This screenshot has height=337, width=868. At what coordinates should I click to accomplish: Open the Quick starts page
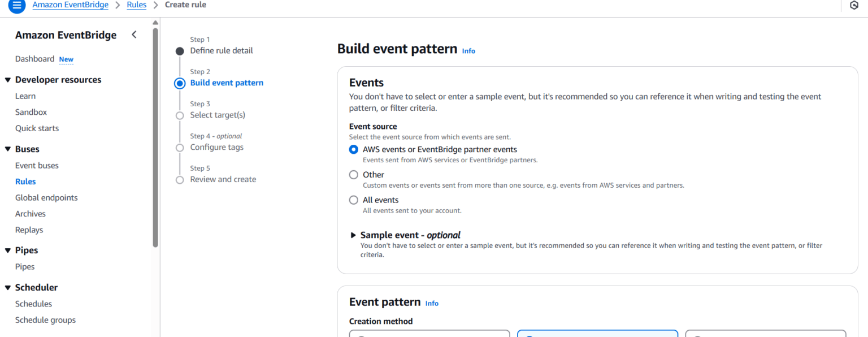(37, 128)
